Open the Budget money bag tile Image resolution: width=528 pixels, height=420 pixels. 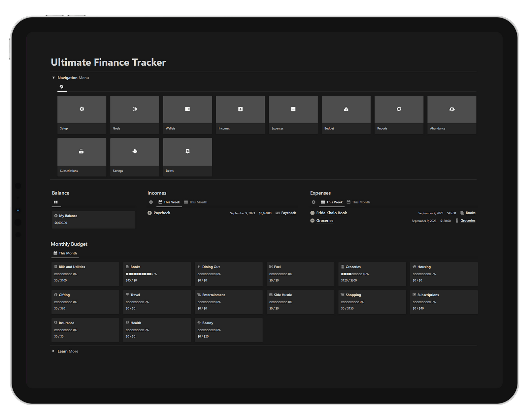[346, 109]
